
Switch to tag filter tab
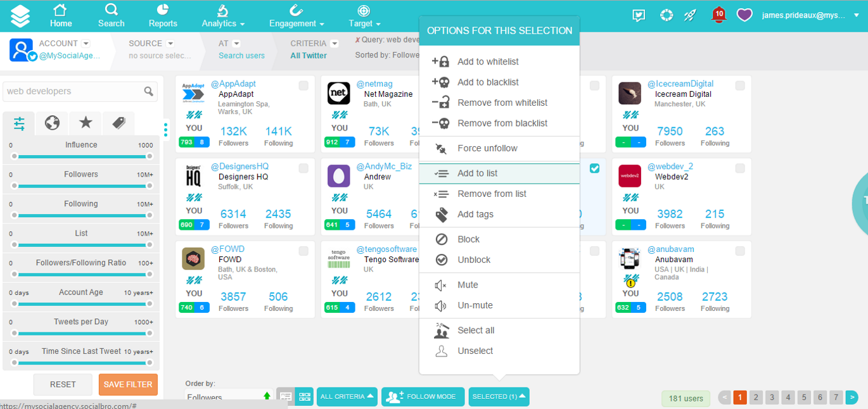118,123
